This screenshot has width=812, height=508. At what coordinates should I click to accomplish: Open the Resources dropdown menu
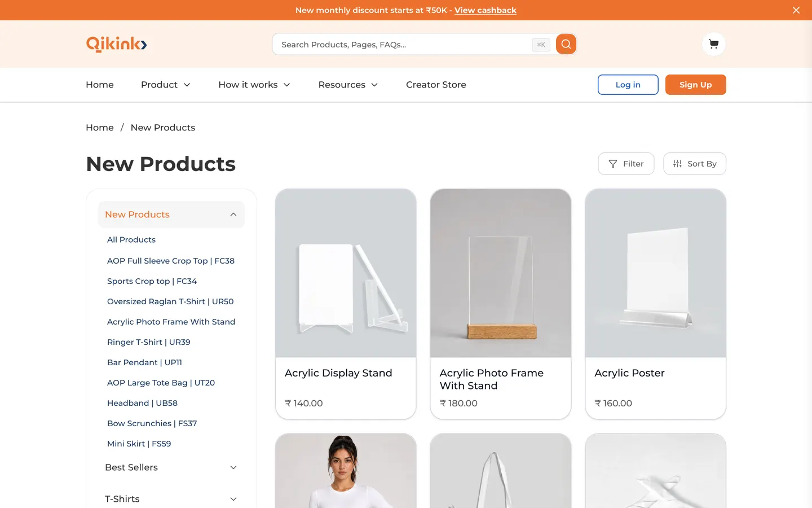(348, 85)
